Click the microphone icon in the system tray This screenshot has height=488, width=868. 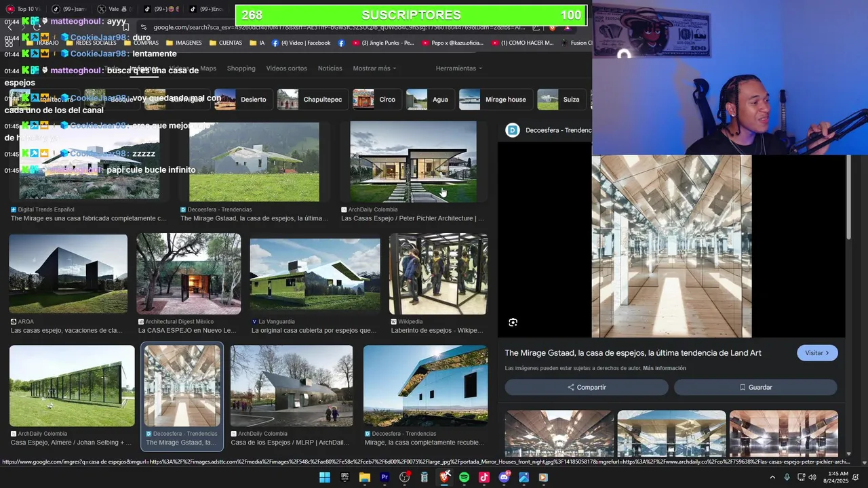pos(787,477)
